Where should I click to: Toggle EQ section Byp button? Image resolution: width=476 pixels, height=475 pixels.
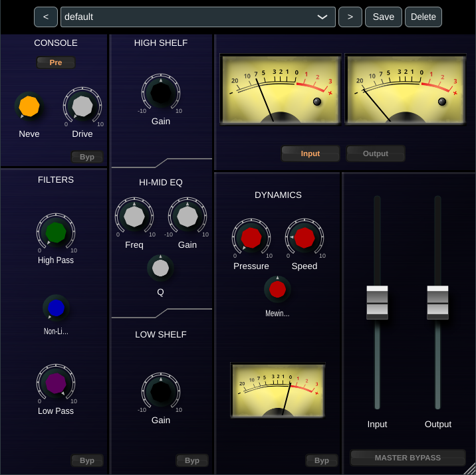[x=192, y=460]
